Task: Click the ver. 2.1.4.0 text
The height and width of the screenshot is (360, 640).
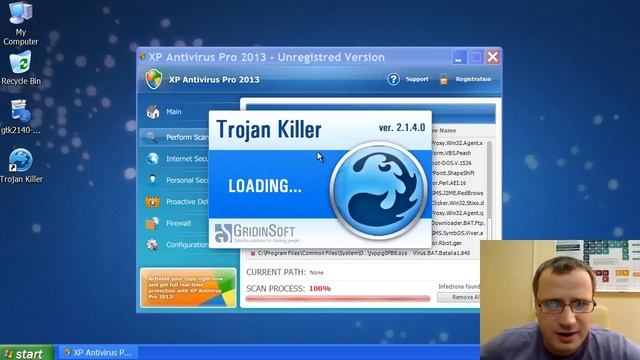Action: click(402, 128)
